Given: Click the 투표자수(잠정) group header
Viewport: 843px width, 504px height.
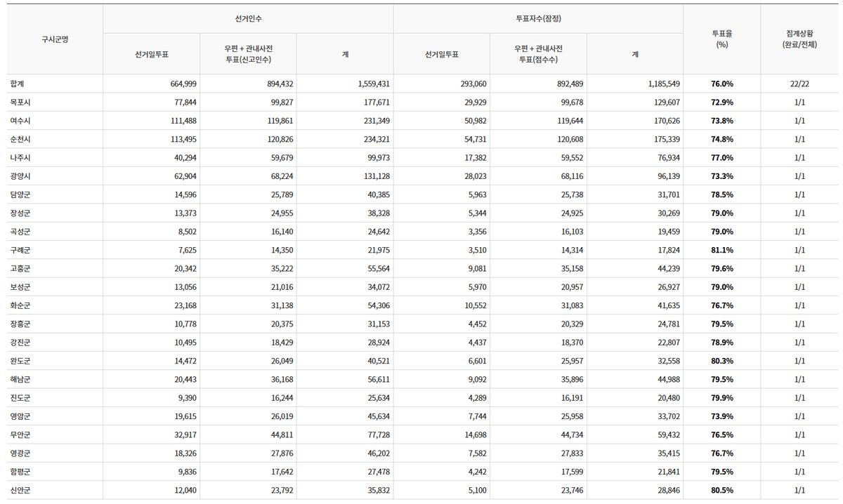Looking at the screenshot, I should click(x=538, y=19).
